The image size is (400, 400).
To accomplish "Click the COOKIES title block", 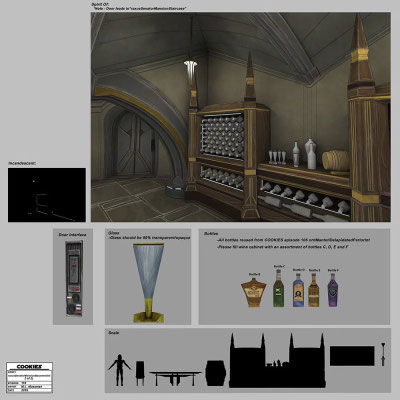I will (x=29, y=377).
